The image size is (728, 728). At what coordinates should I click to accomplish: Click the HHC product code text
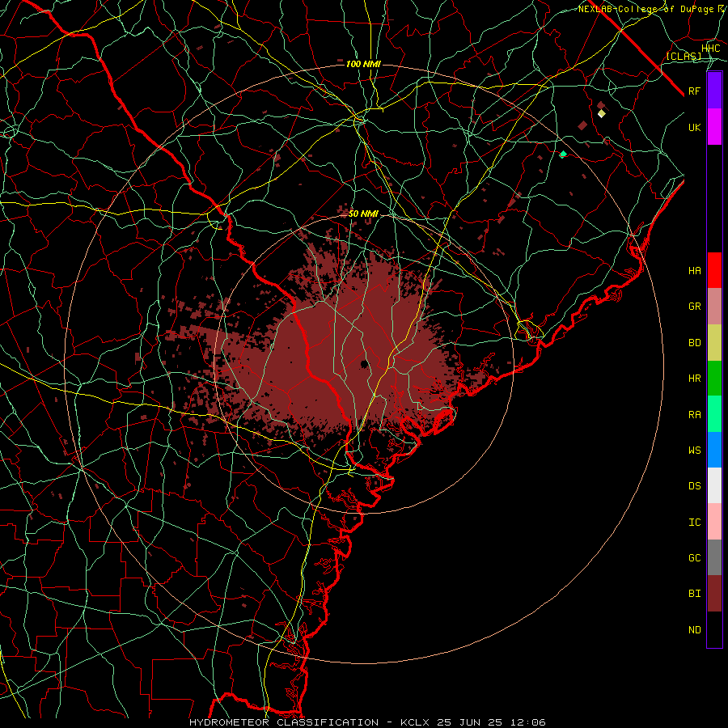point(711,49)
